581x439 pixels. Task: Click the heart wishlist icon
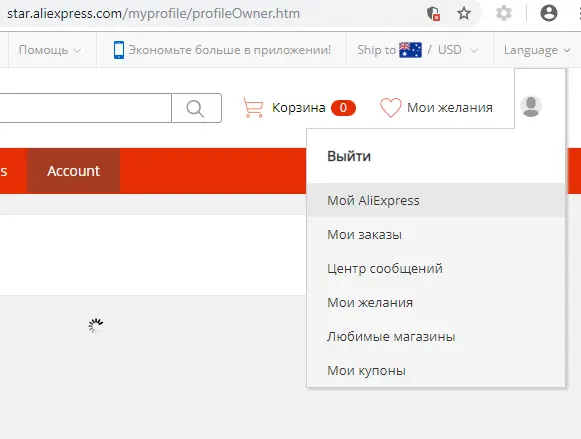(391, 108)
